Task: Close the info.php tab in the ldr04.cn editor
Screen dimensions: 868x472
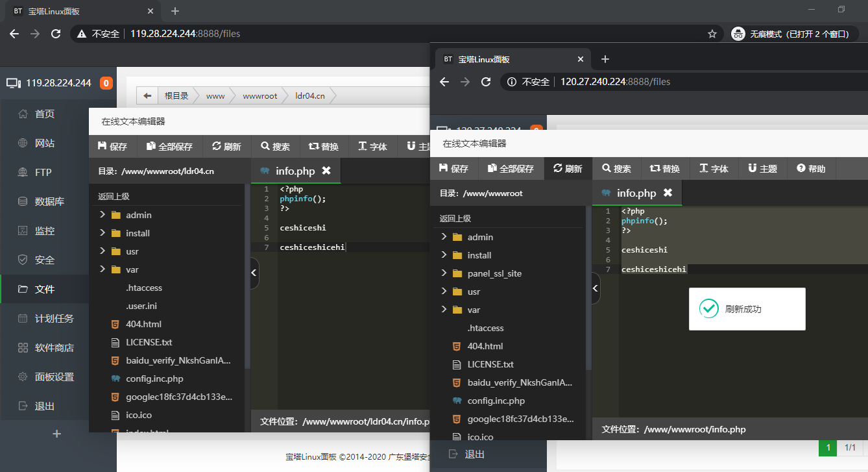Action: click(x=326, y=171)
